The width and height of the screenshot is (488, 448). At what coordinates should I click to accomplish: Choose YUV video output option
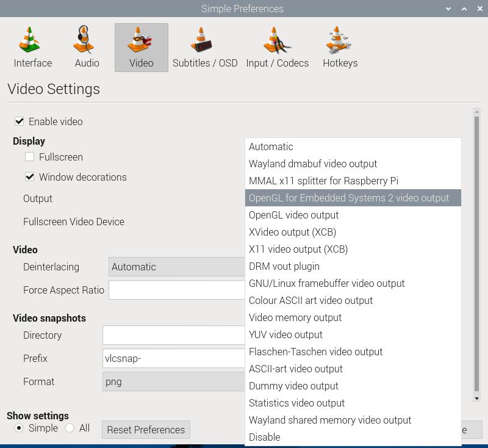[x=353, y=335]
